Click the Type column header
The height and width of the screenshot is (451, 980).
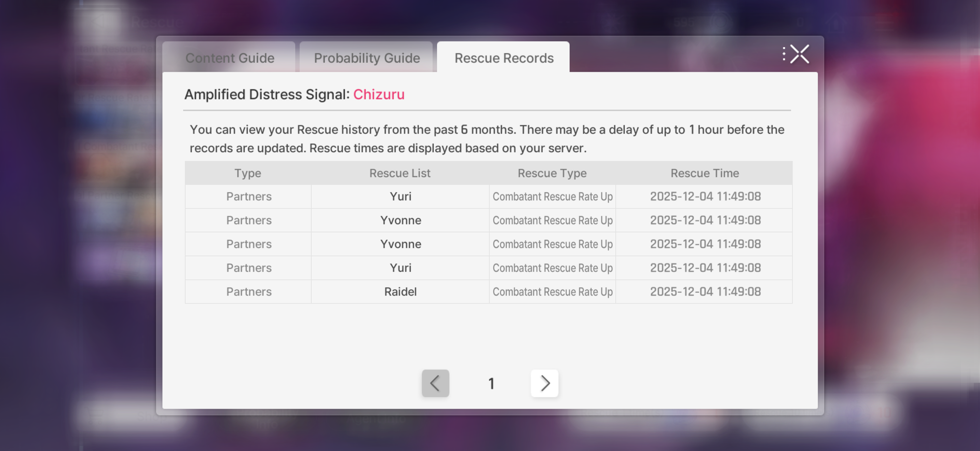(x=248, y=173)
